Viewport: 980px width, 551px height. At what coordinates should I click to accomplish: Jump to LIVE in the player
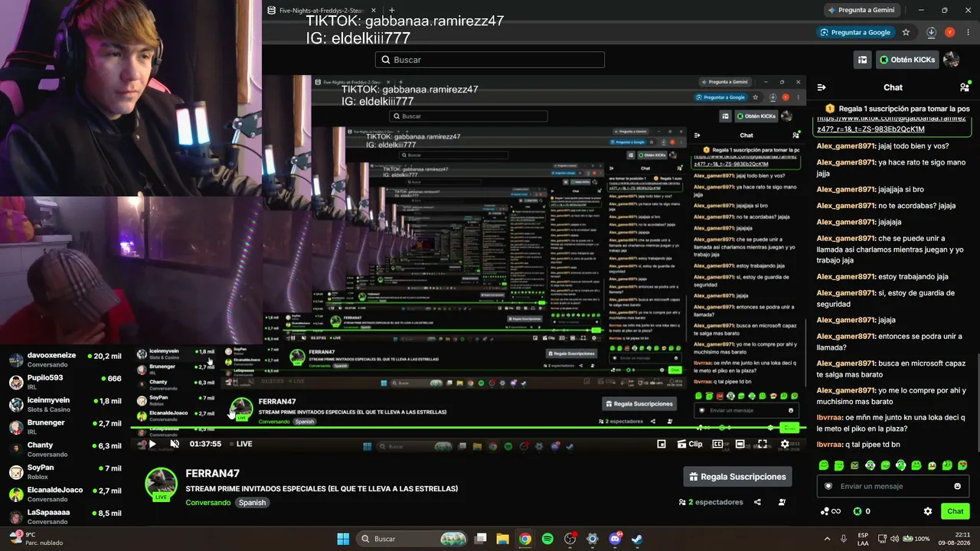coord(241,444)
